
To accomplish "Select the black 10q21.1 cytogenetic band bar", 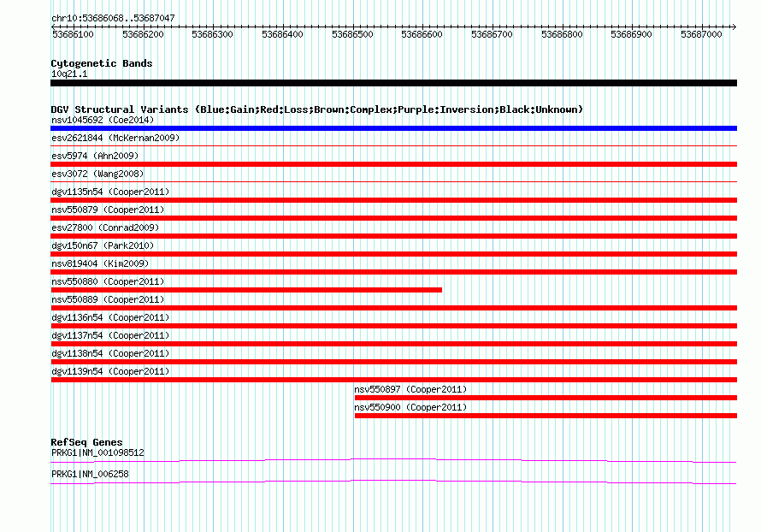I will [x=393, y=83].
